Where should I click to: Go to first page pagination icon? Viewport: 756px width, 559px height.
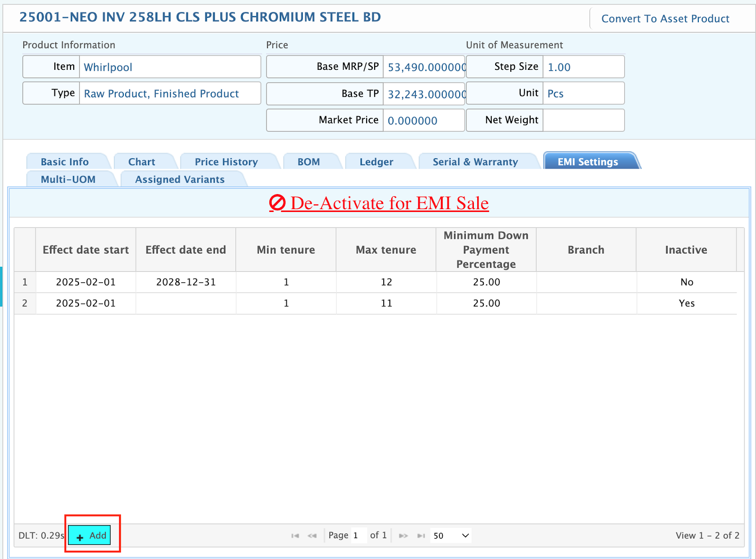[295, 536]
